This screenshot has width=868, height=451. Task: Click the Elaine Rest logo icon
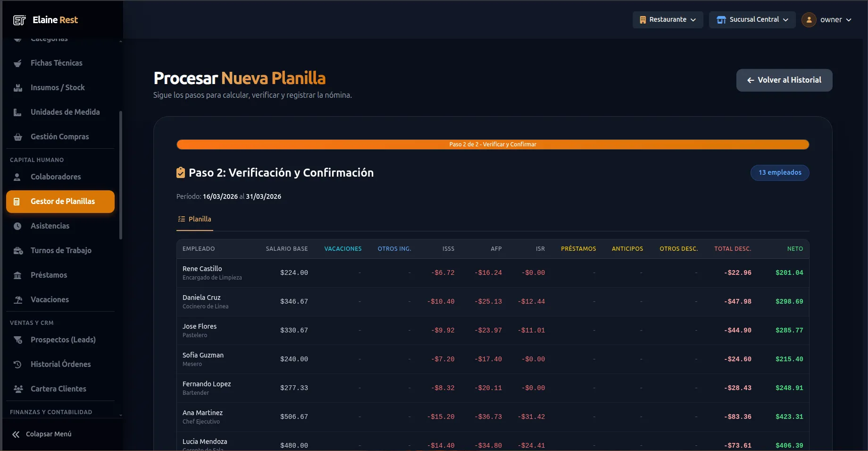19,20
